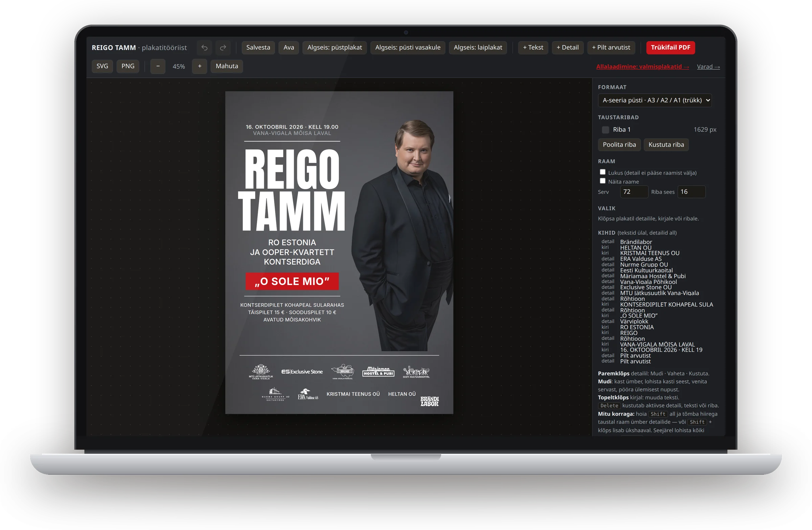The image size is (812, 530).
Task: Click the Serv value field
Action: pyautogui.click(x=634, y=192)
